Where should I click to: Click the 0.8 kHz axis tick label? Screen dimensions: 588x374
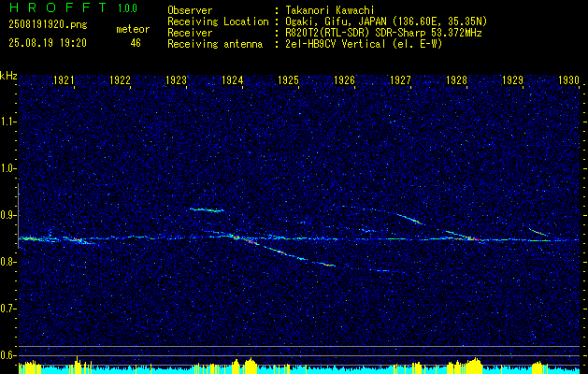pyautogui.click(x=8, y=262)
